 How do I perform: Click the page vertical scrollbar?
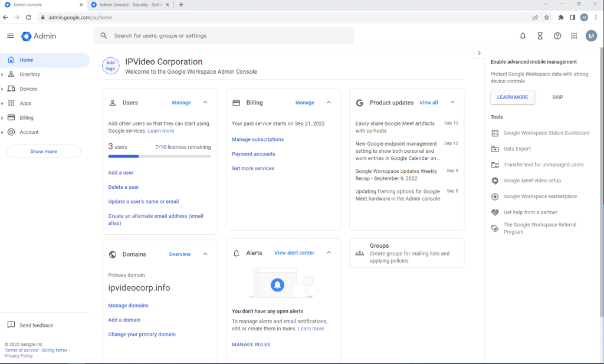point(601,183)
